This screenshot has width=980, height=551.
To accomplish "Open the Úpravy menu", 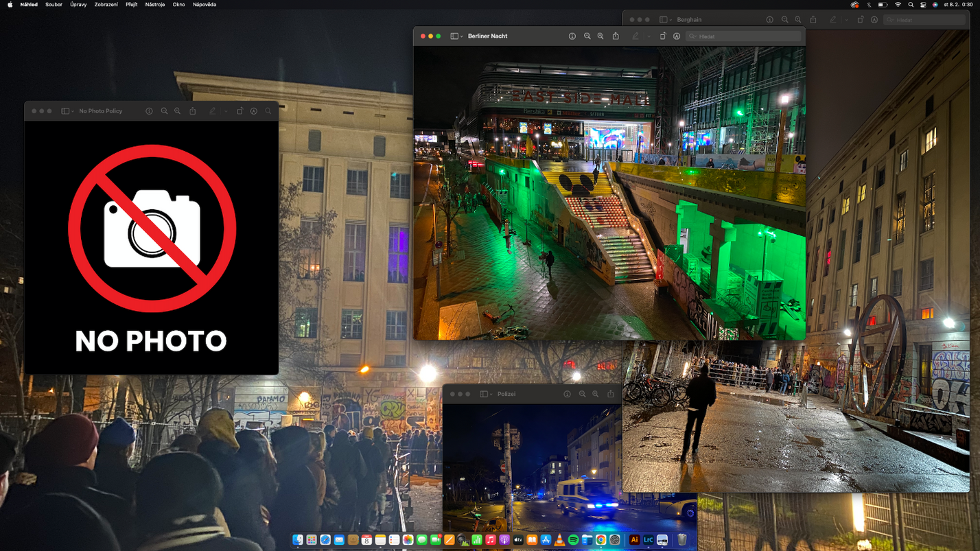I will click(x=78, y=5).
